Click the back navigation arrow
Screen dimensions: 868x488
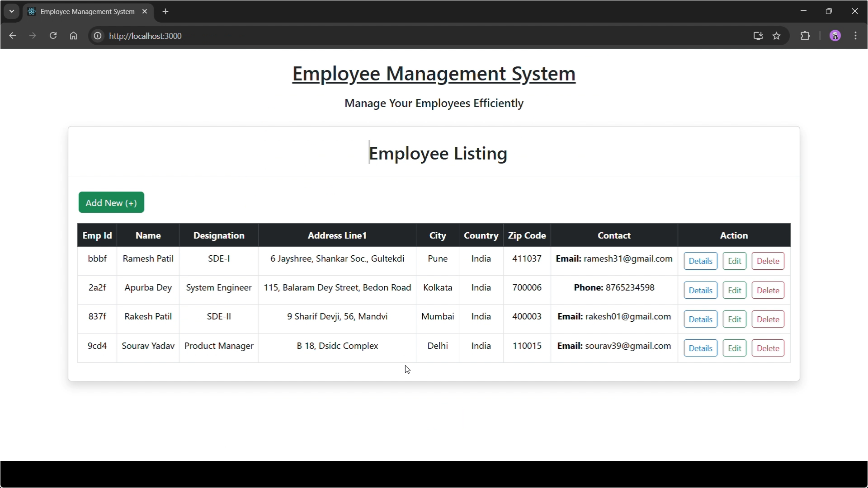tap(12, 36)
